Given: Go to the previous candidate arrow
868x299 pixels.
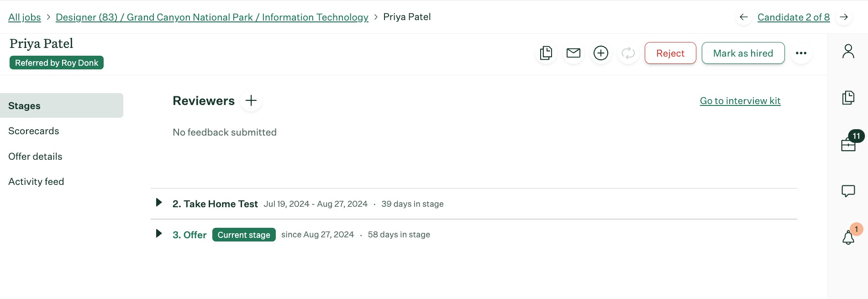Looking at the screenshot, I should (744, 17).
